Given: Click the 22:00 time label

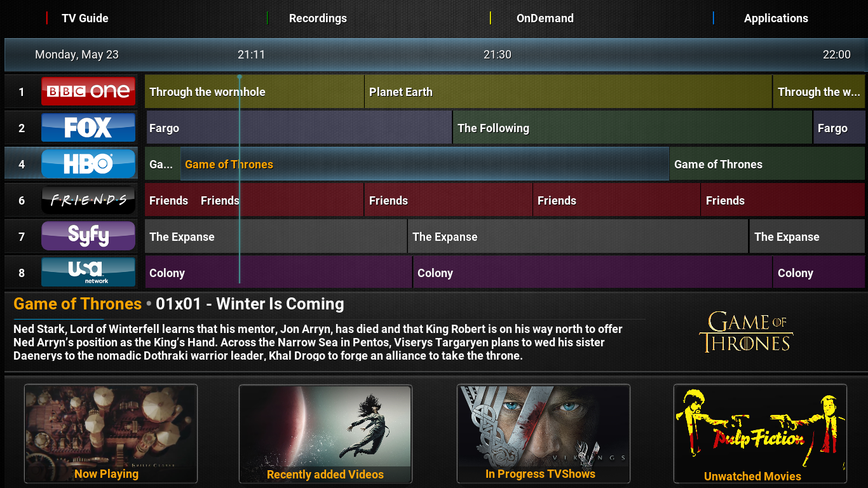Looking at the screenshot, I should pos(836,55).
